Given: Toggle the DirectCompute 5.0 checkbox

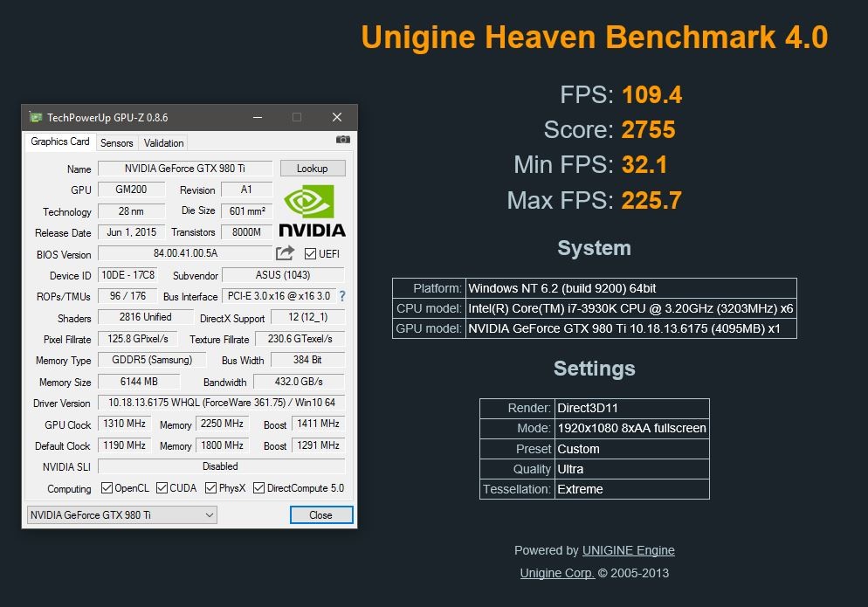Looking at the screenshot, I should 258,488.
